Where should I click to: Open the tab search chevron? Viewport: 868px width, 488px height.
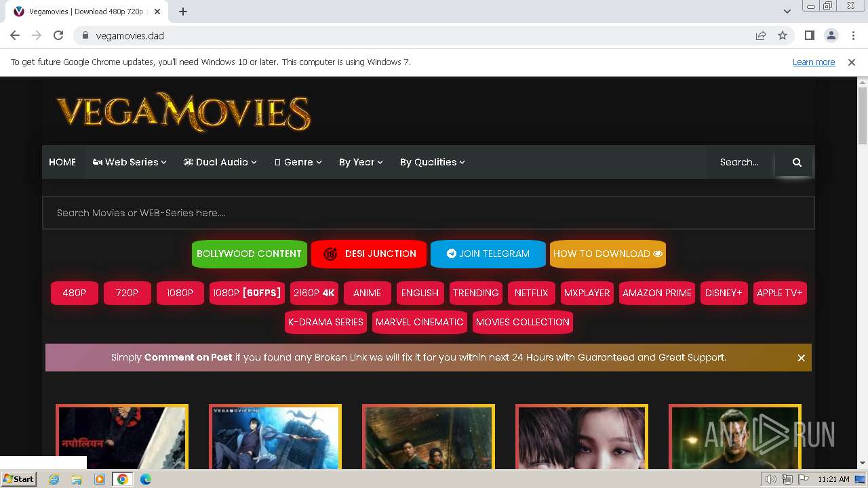pos(787,11)
